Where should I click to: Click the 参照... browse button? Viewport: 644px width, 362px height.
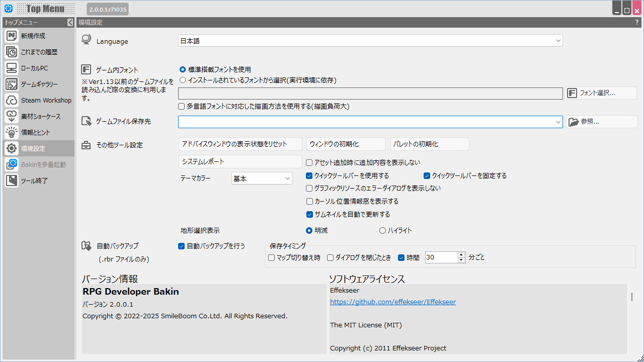601,122
